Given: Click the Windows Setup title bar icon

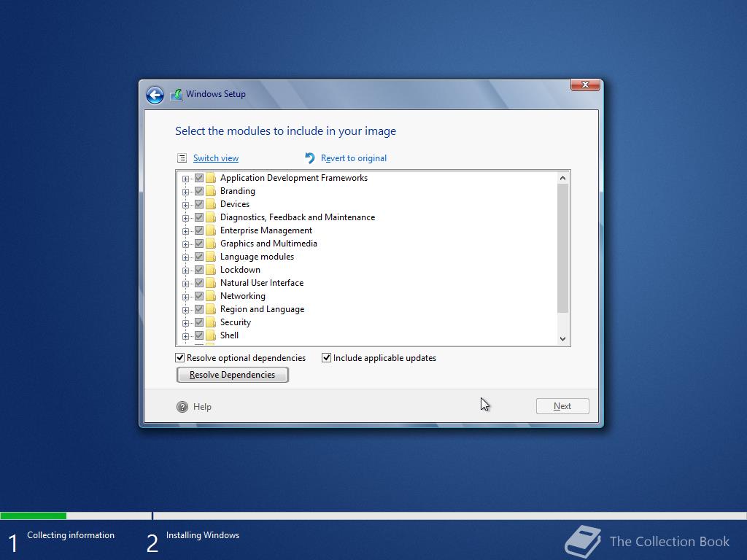Looking at the screenshot, I should [176, 94].
